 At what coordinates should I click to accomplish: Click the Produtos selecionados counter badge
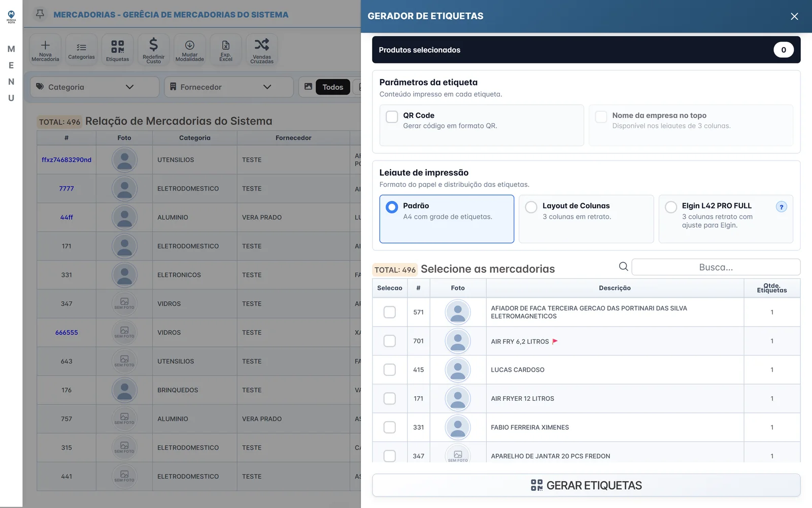click(784, 50)
